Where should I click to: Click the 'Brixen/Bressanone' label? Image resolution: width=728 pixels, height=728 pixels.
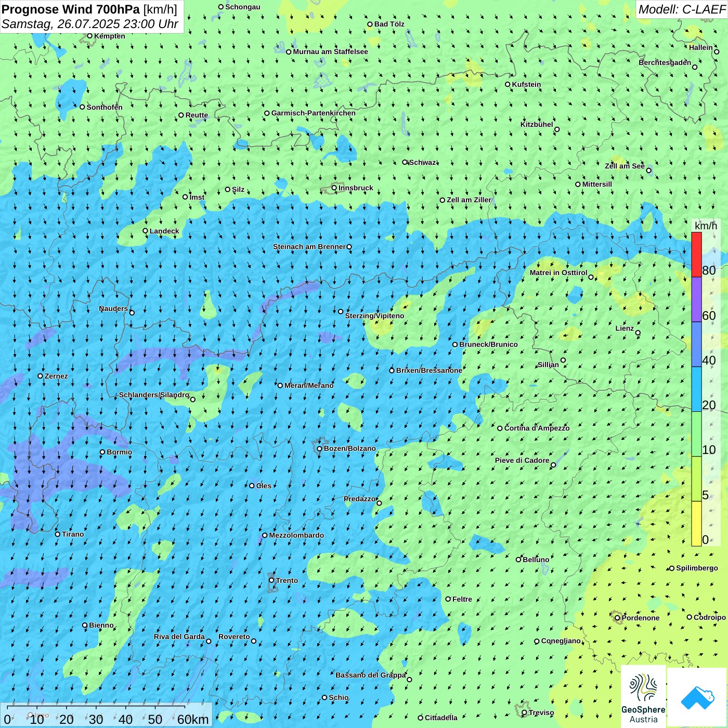(x=429, y=370)
